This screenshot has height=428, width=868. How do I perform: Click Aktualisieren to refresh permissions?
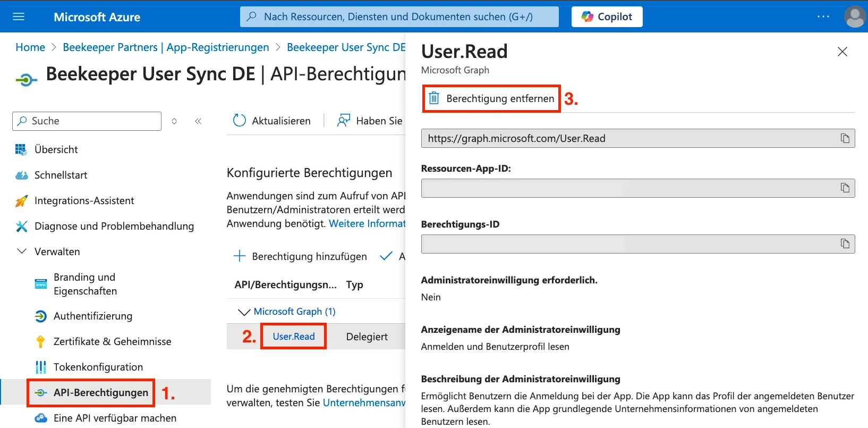point(272,121)
